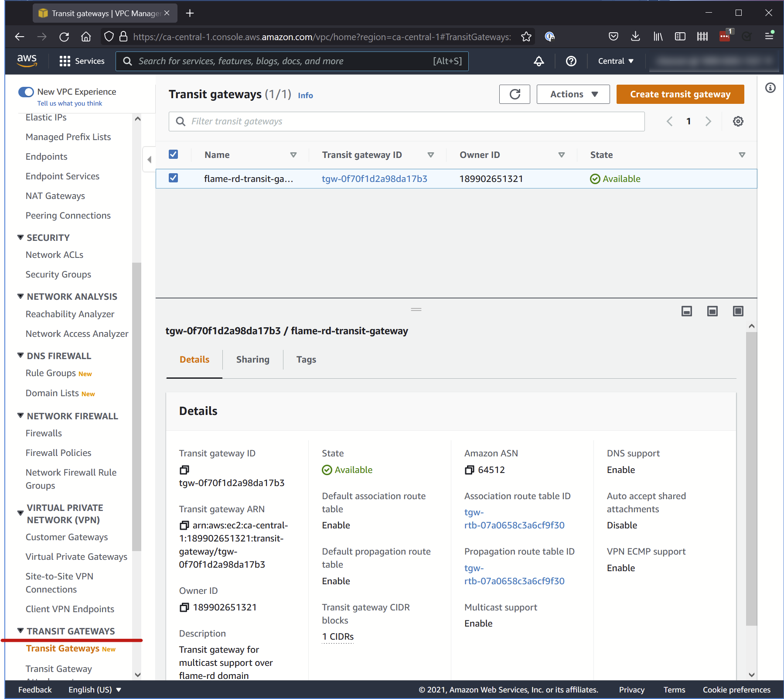Open Reachability Analyzer in the sidebar

pyautogui.click(x=70, y=314)
